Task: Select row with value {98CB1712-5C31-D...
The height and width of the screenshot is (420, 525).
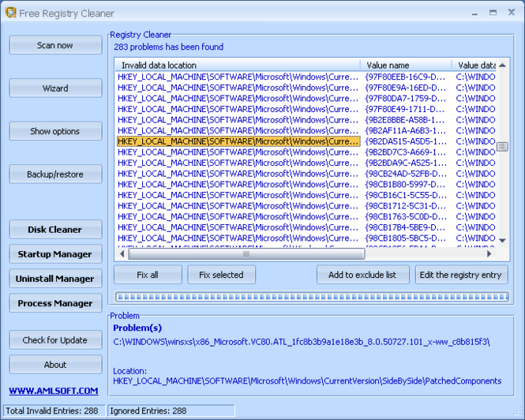Action: coord(306,205)
